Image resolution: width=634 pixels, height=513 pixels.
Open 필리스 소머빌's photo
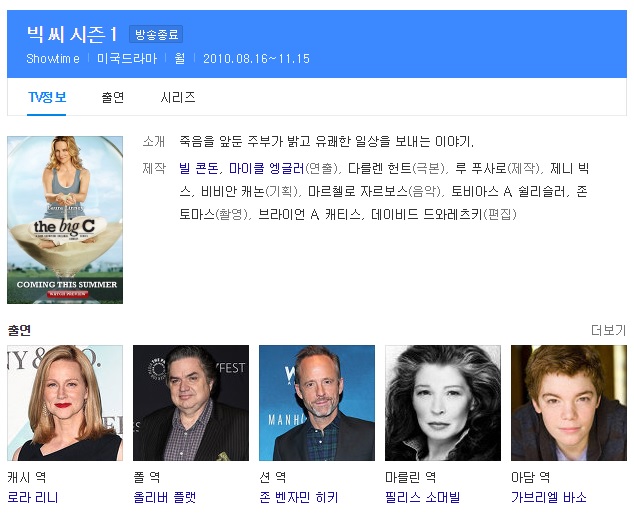(x=443, y=403)
